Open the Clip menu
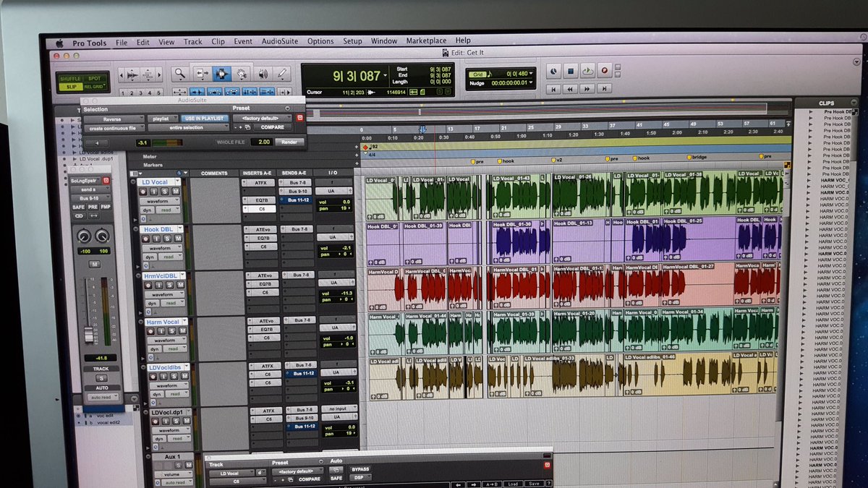This screenshot has width=868, height=488. pyautogui.click(x=218, y=41)
